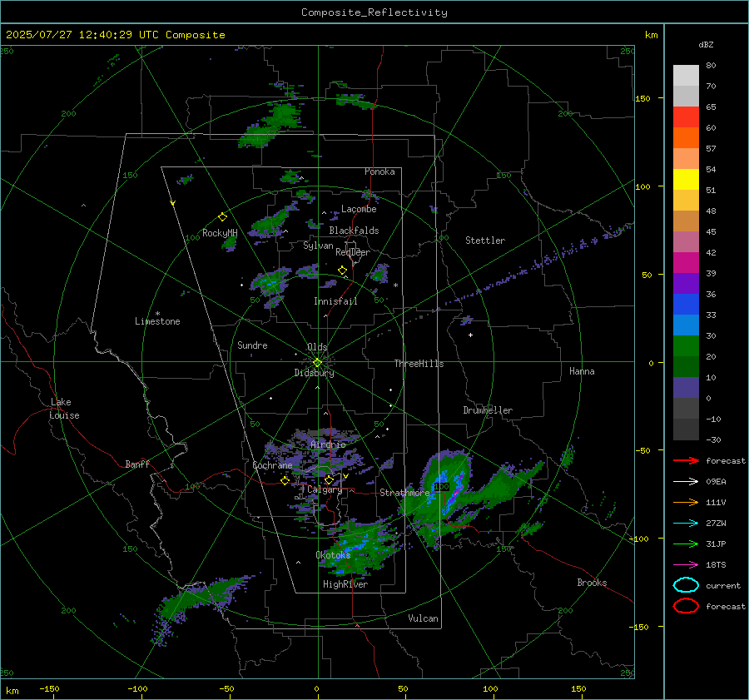
Task: Click the Lake Louise label
Action: 64,409
